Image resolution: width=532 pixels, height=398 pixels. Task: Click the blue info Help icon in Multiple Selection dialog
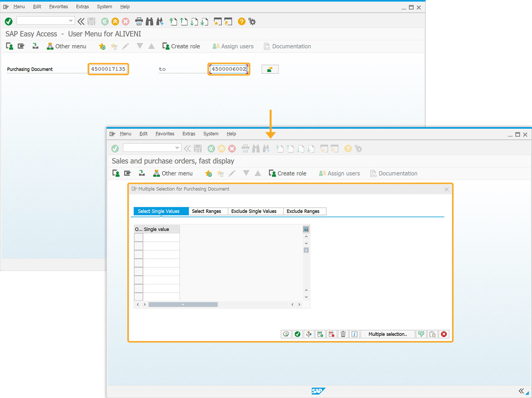(354, 334)
